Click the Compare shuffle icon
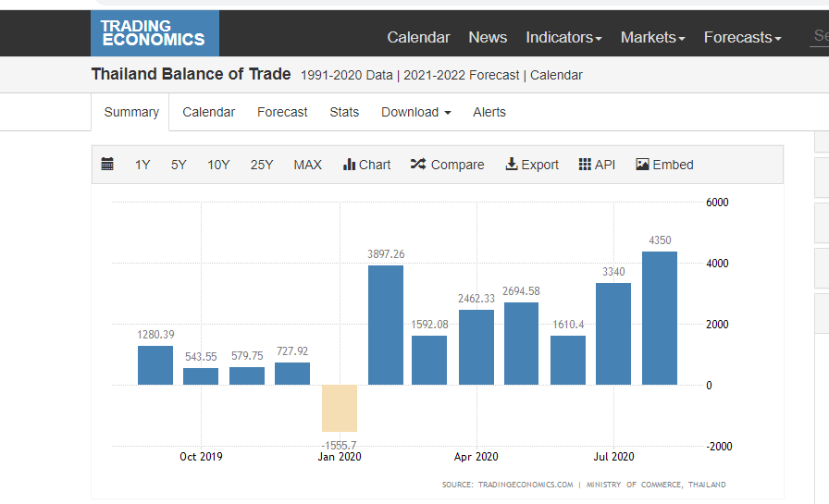 (x=418, y=165)
